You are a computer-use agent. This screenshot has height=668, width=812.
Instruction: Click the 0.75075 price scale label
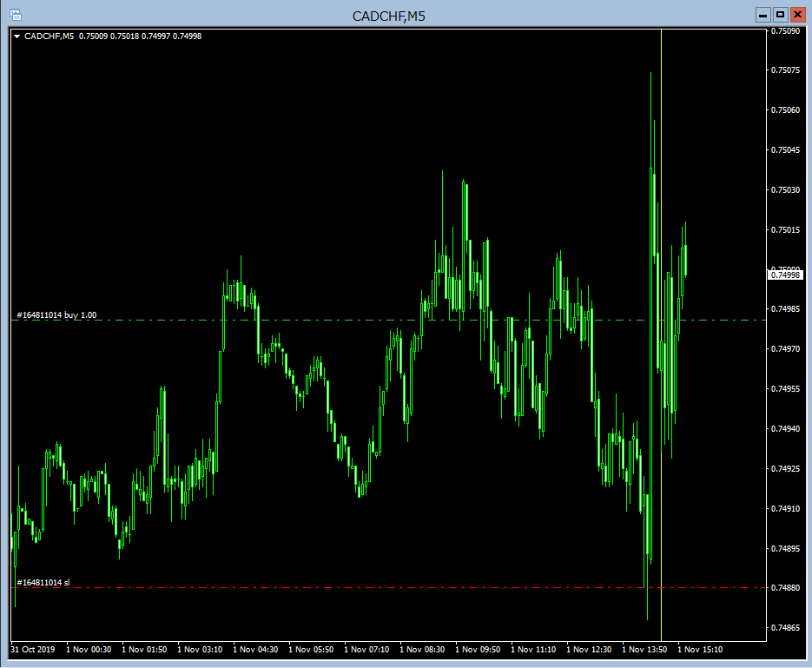click(x=785, y=69)
